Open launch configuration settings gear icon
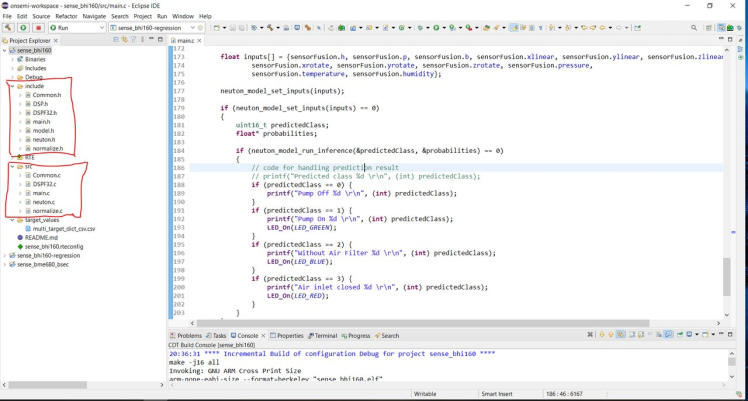Viewport: 748px width, 401px height. pyautogui.click(x=200, y=28)
